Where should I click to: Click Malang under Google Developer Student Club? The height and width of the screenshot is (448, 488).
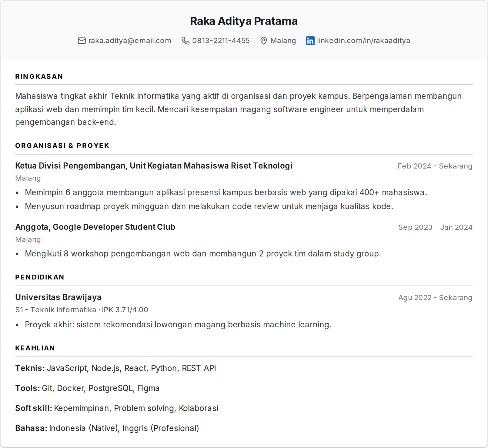pos(28,239)
